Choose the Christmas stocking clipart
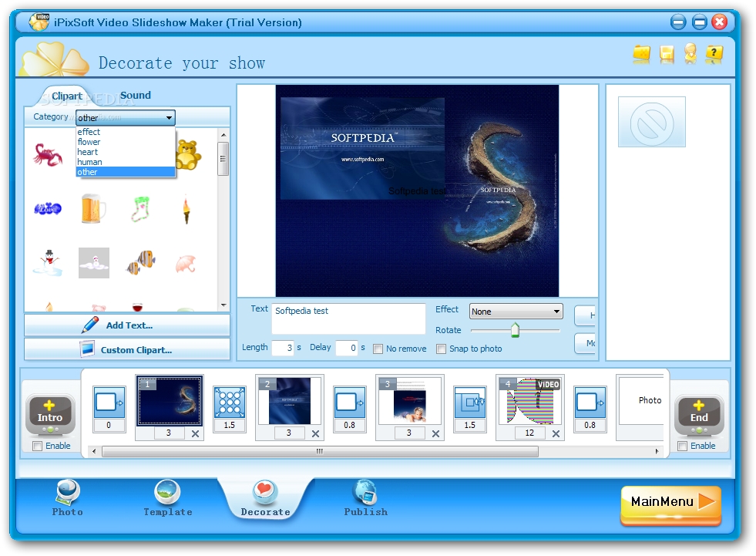756x556 pixels. tap(141, 209)
